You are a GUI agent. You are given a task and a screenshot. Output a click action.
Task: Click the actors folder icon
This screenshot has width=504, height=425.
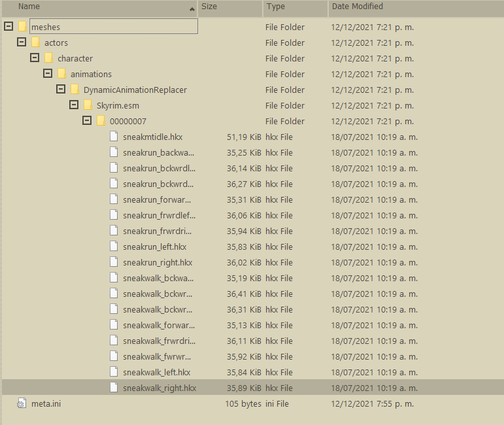pyautogui.click(x=35, y=42)
